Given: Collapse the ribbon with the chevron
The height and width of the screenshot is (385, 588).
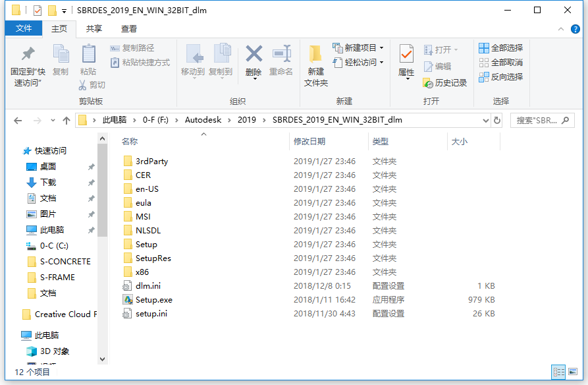Looking at the screenshot, I should point(560,29).
